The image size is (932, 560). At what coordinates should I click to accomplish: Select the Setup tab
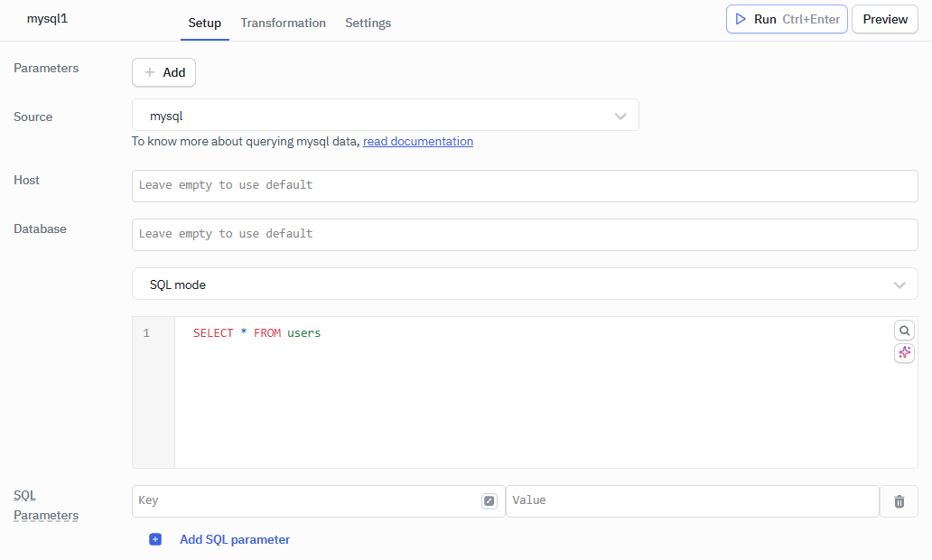coord(204,23)
